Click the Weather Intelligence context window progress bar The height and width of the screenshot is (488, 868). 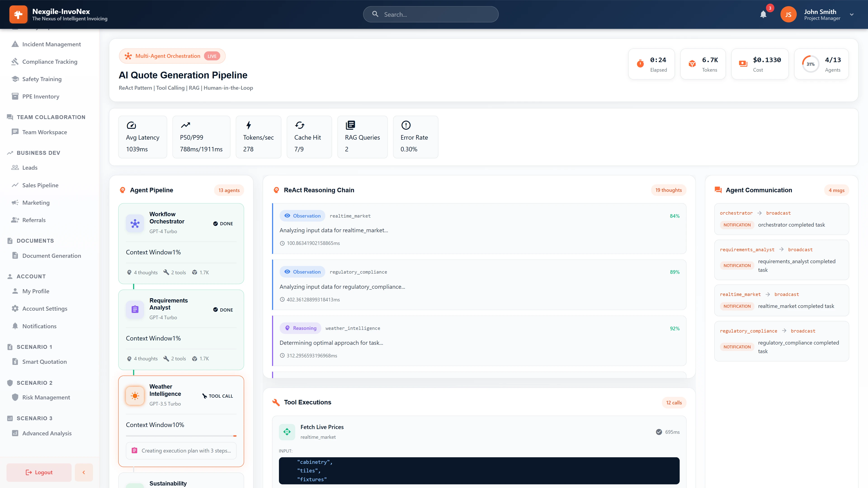point(181,435)
